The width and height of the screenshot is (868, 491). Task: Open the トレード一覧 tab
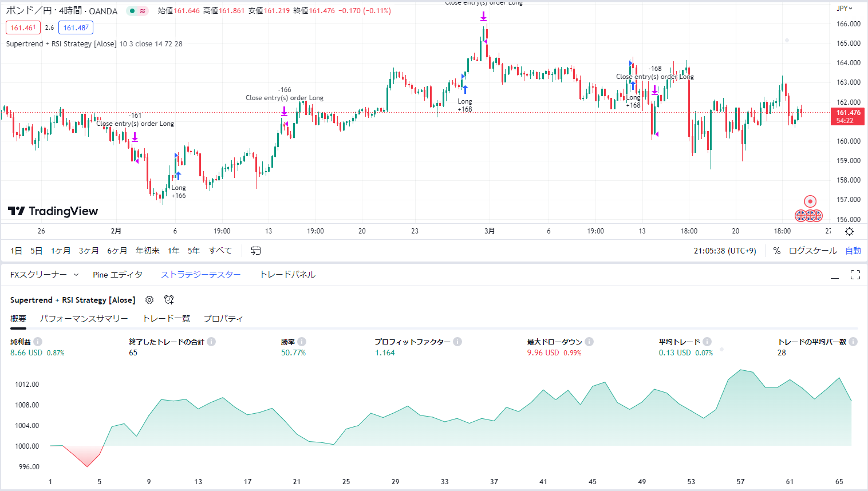166,319
